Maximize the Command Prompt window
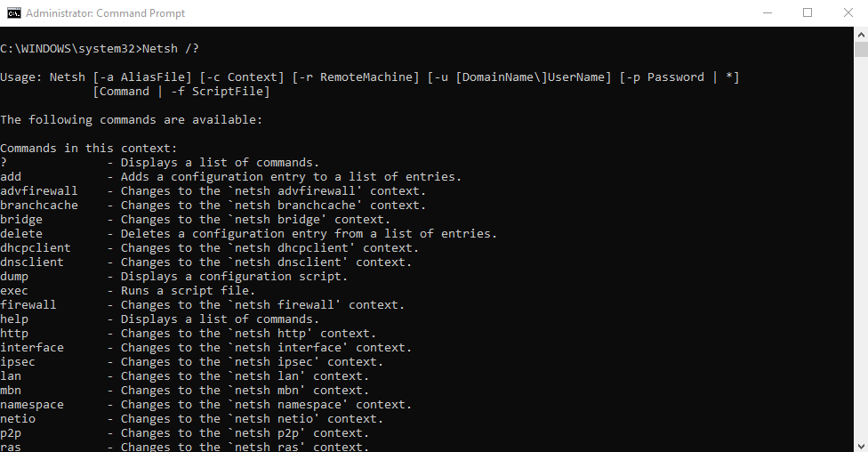Image resolution: width=868 pixels, height=452 pixels. coord(808,13)
